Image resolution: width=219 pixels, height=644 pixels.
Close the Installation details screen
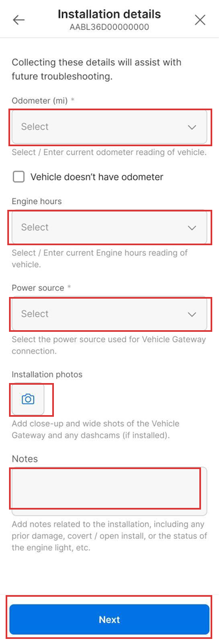click(x=200, y=20)
